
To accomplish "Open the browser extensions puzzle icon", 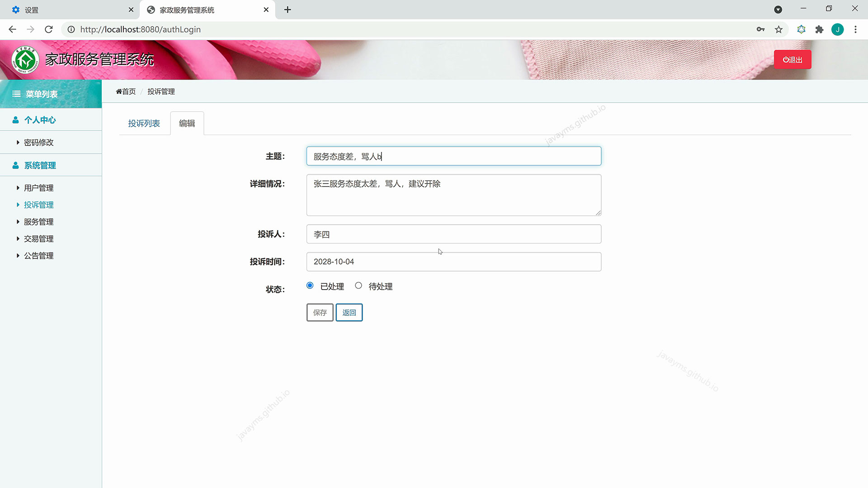I will (x=819, y=29).
